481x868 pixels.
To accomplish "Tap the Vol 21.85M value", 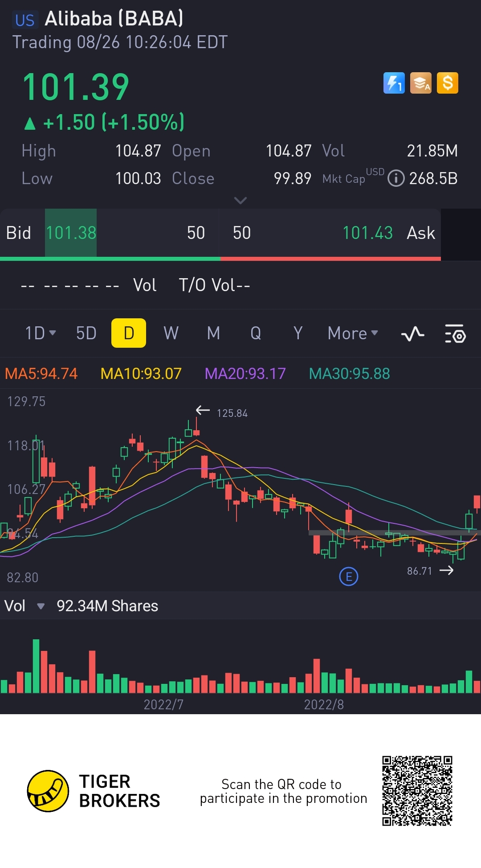I will click(432, 151).
